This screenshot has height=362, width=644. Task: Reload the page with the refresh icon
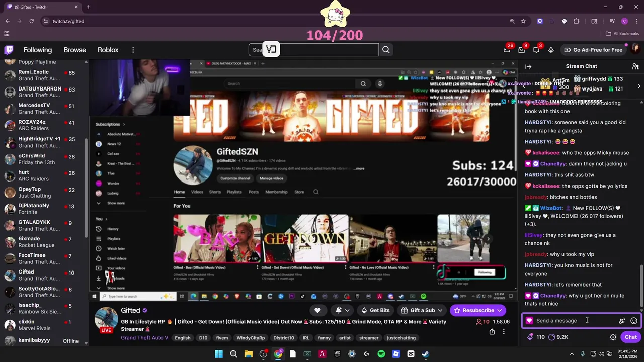click(x=31, y=21)
